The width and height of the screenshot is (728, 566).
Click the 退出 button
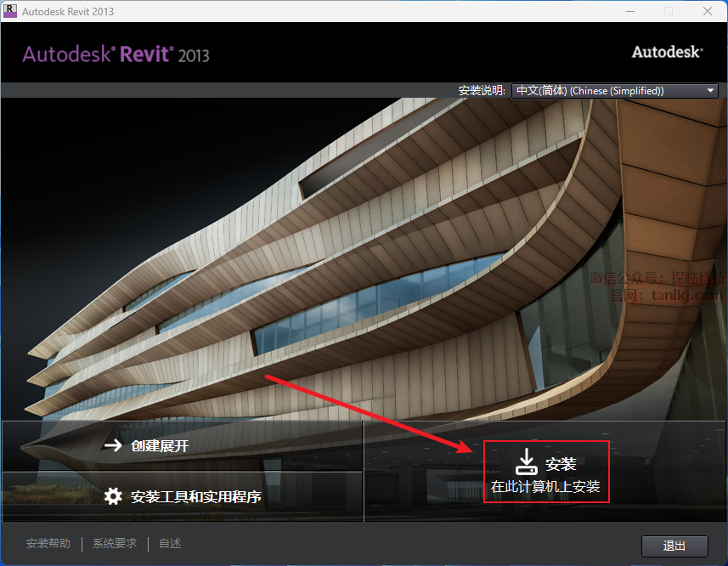click(x=674, y=546)
